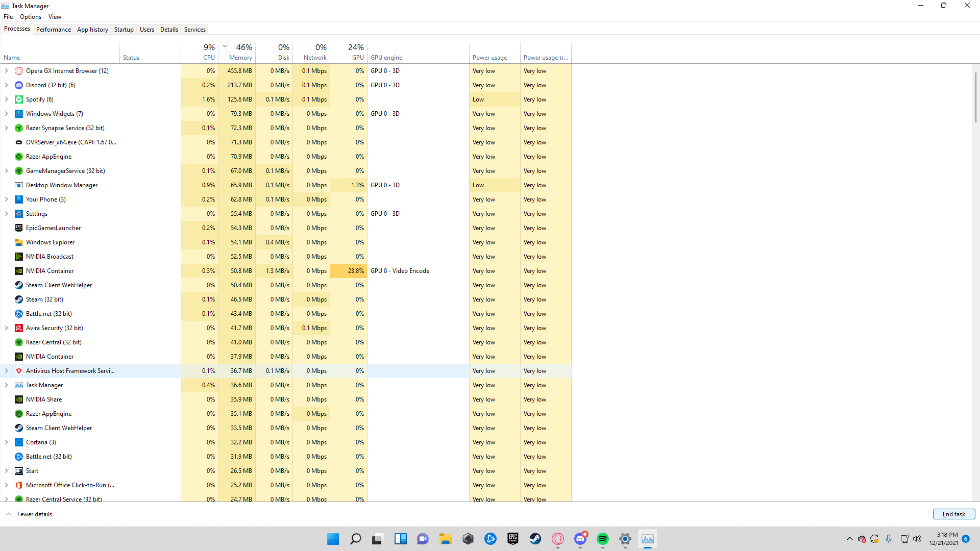Click the OVRServer_x64.exe process icon
This screenshot has height=551, width=980.
19,142
